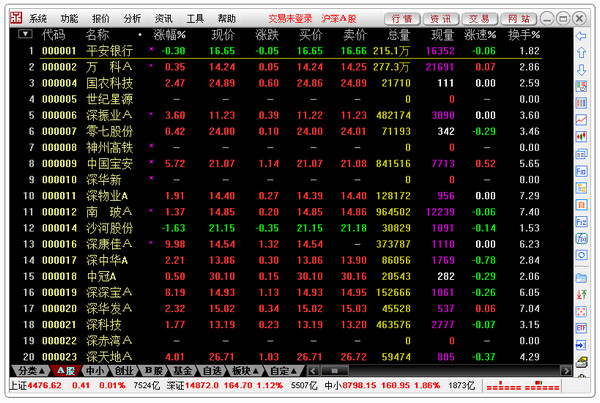
Task: Click the 网站 button
Action: click(519, 18)
